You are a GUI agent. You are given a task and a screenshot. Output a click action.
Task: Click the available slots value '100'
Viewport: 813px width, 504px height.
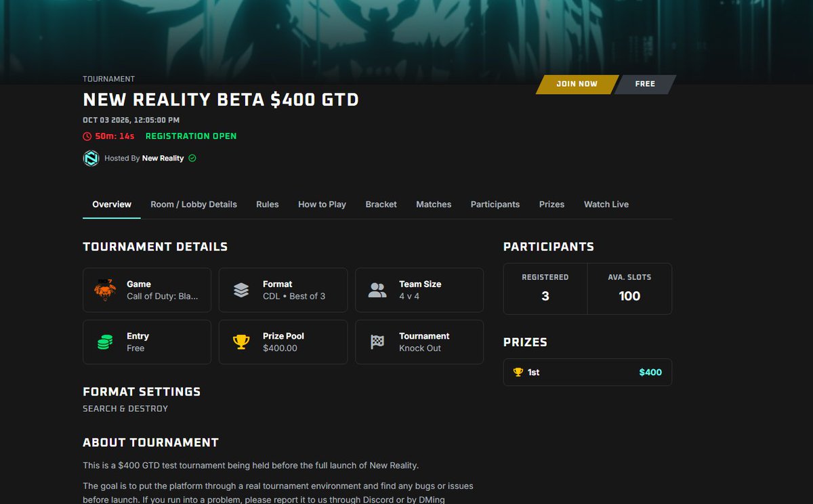(629, 296)
